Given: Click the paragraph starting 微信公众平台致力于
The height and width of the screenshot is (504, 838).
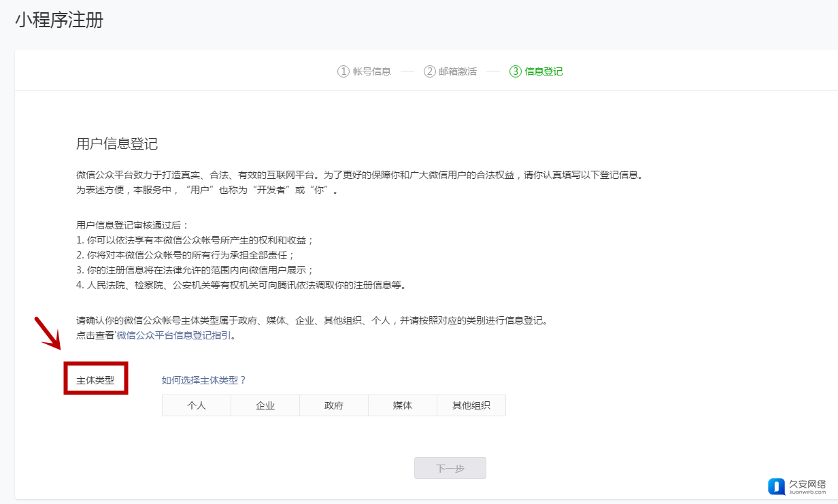Looking at the screenshot, I should [x=360, y=175].
